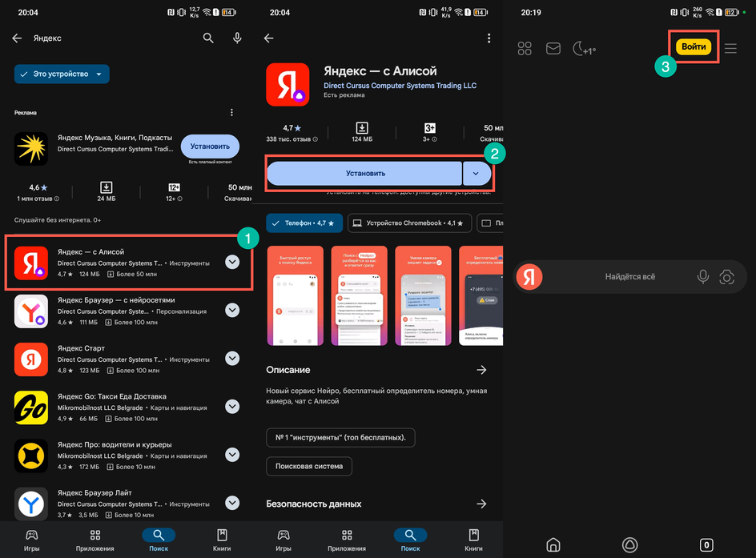This screenshot has height=558, width=756.
Task: Expand the arrow next to Яндекс Старт
Action: 232,359
